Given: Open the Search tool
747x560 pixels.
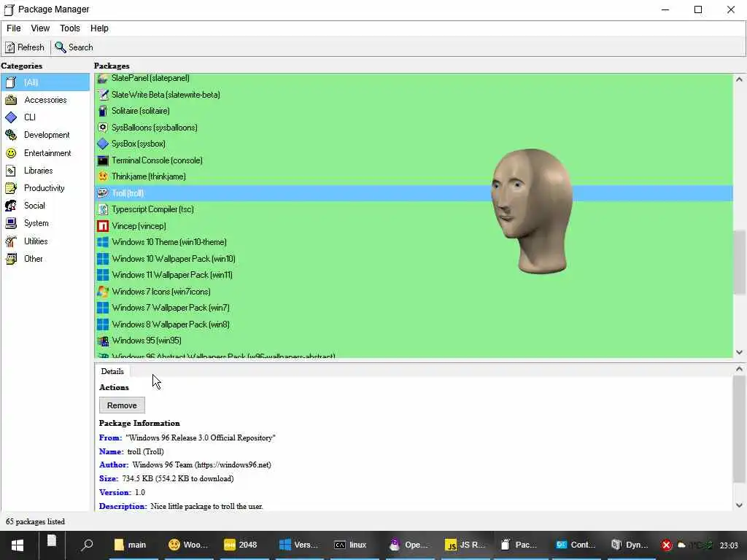Looking at the screenshot, I should [x=74, y=47].
